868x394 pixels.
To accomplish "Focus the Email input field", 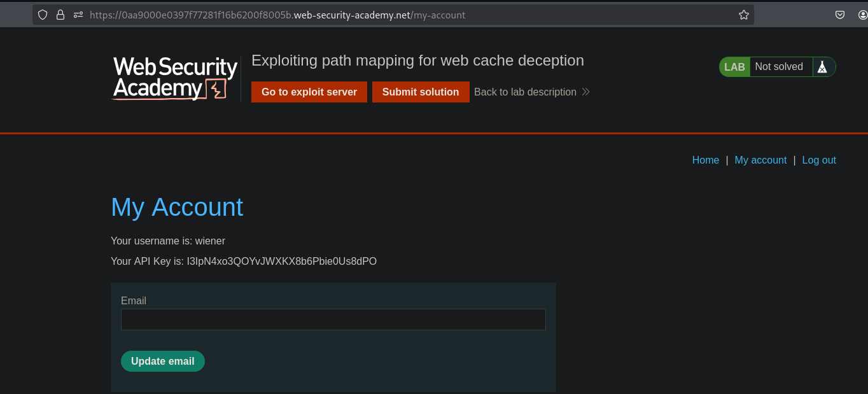I will click(333, 320).
